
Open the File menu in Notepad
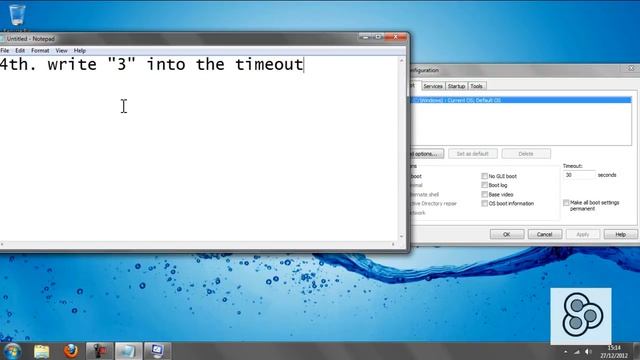coord(4,51)
